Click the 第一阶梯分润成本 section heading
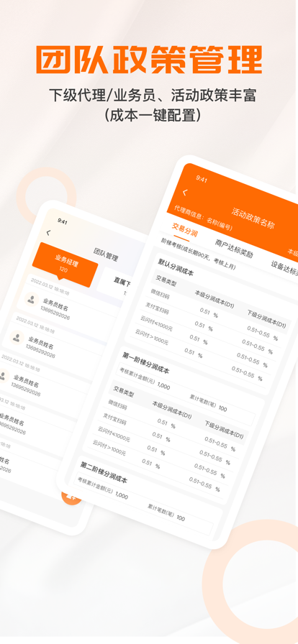 [145, 362]
